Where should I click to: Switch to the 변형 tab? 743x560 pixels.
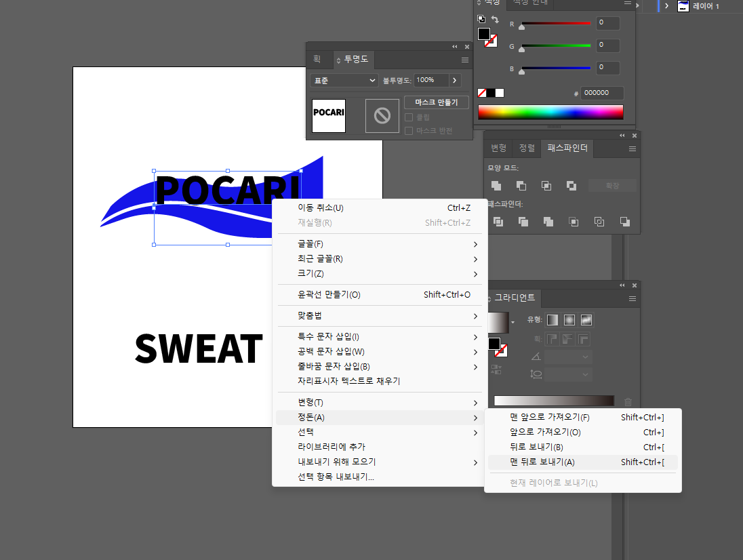498,148
